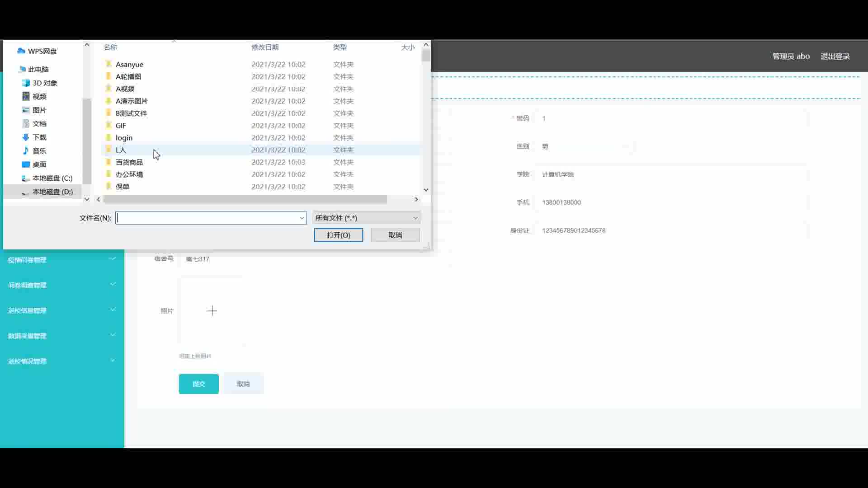Click the 下载 arrow icon

pos(26,137)
